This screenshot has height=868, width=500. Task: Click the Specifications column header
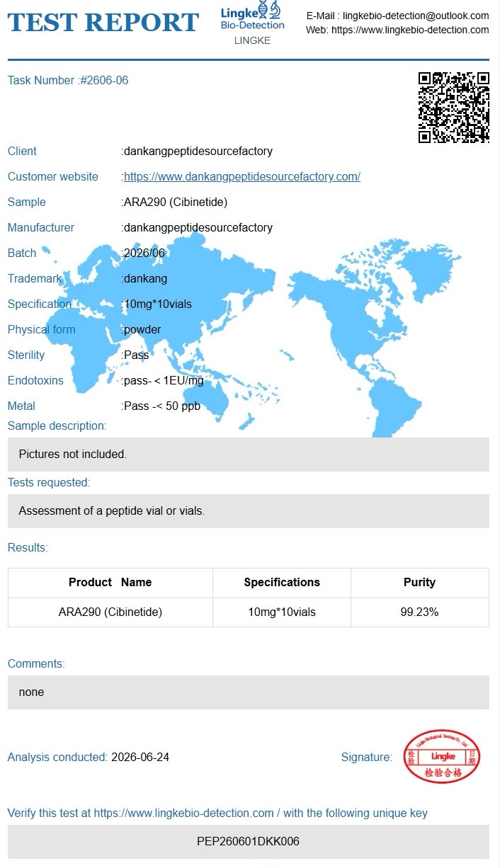click(282, 583)
